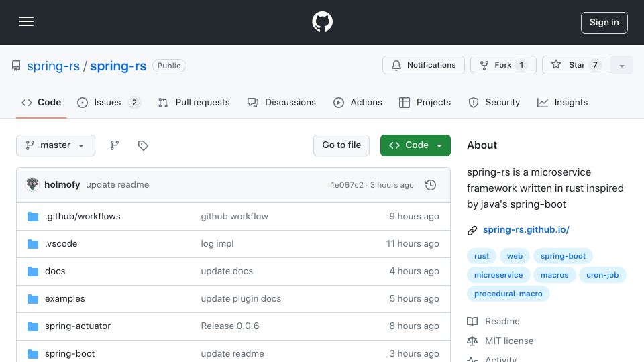Click the Go to file button
Screen dimensions: 644x362
pyautogui.click(x=341, y=145)
